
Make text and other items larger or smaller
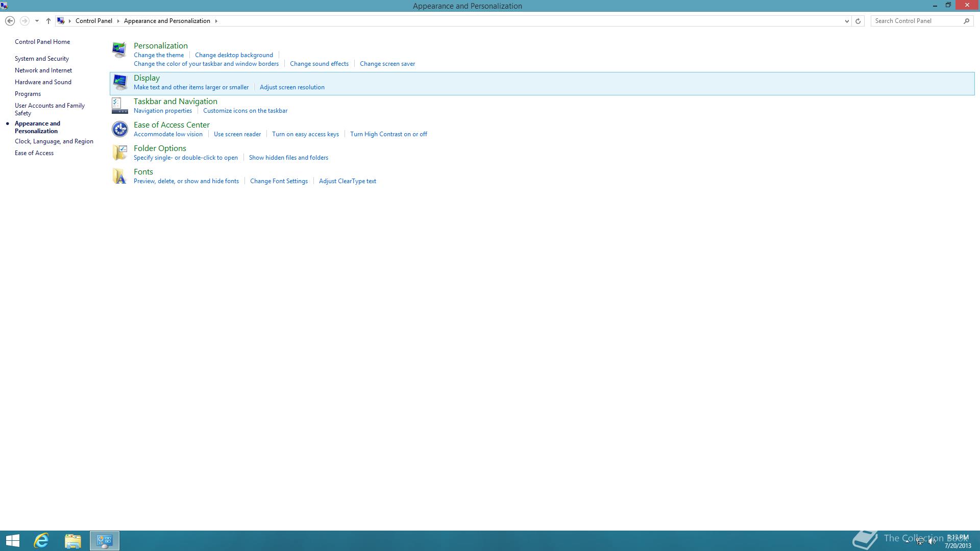pyautogui.click(x=191, y=87)
